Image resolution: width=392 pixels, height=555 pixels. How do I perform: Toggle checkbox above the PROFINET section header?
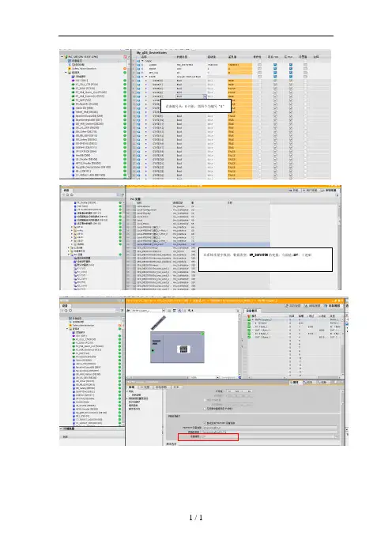click(x=205, y=409)
